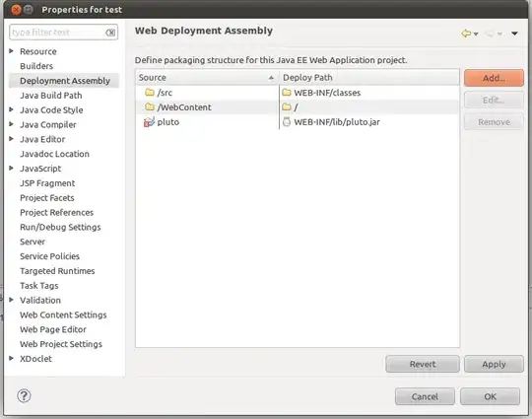This screenshot has width=532, height=419.
Task: Click the WEB-INF/classes deploy path folder
Action: [x=327, y=93]
